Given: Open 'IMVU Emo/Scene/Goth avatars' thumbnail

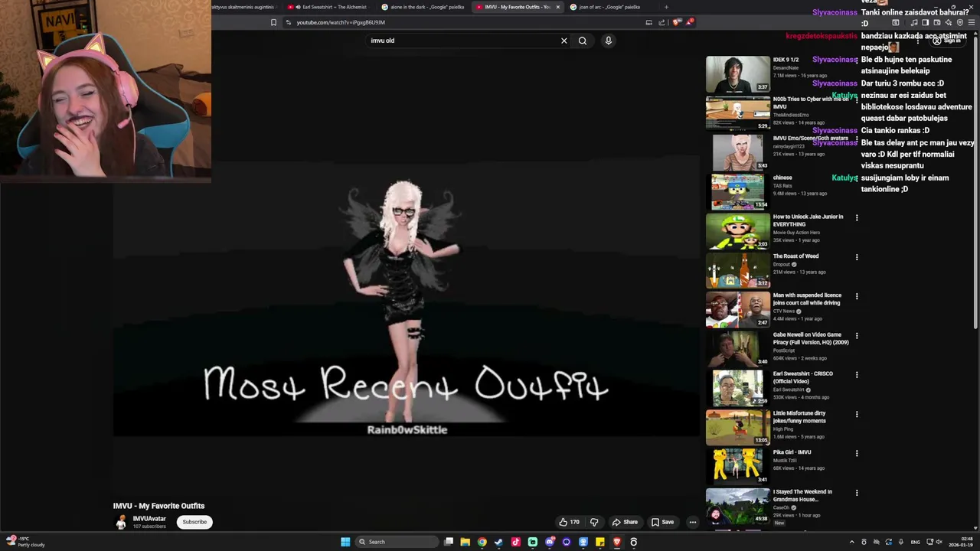Looking at the screenshot, I should click(x=738, y=152).
